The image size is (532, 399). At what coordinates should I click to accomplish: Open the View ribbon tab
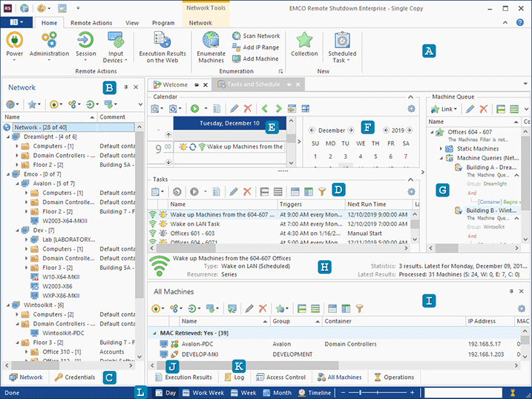click(x=132, y=23)
